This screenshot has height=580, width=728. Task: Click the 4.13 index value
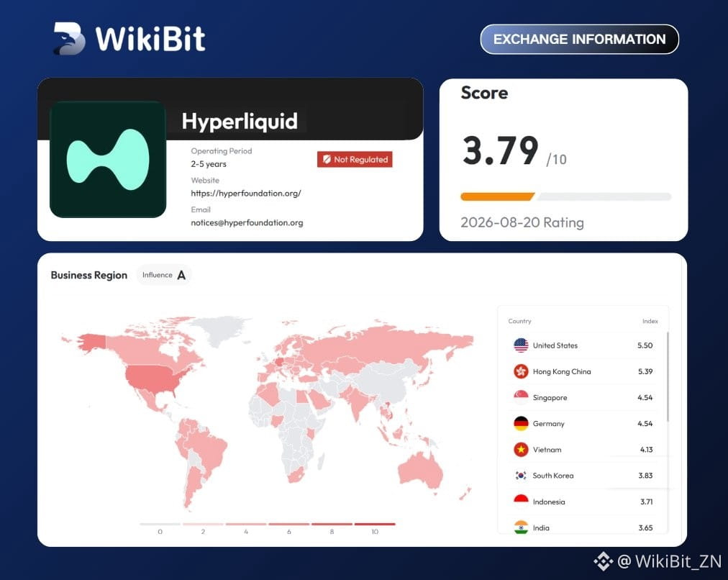pos(646,450)
